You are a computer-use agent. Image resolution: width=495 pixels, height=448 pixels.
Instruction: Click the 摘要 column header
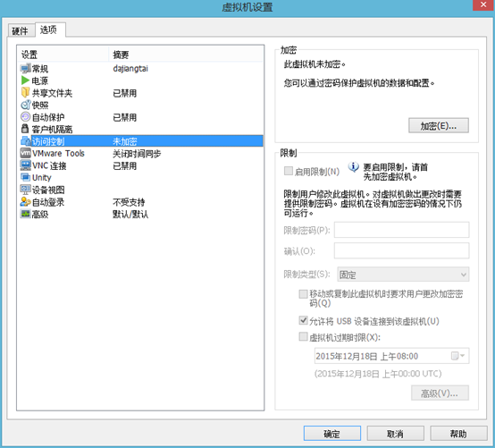(186, 55)
